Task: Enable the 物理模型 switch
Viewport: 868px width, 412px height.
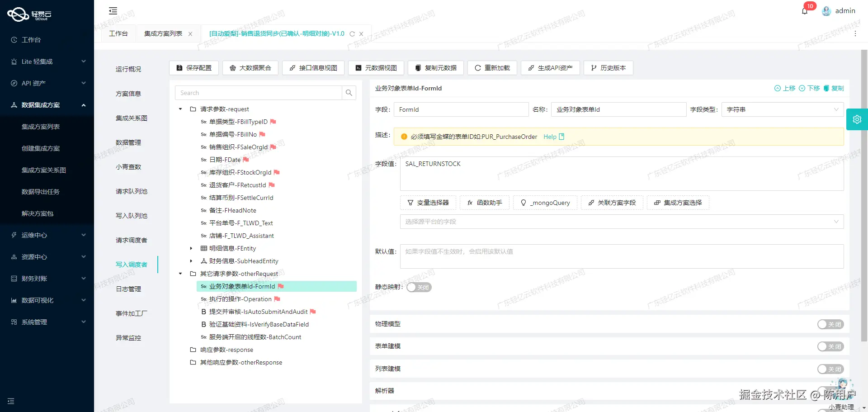Action: 830,324
